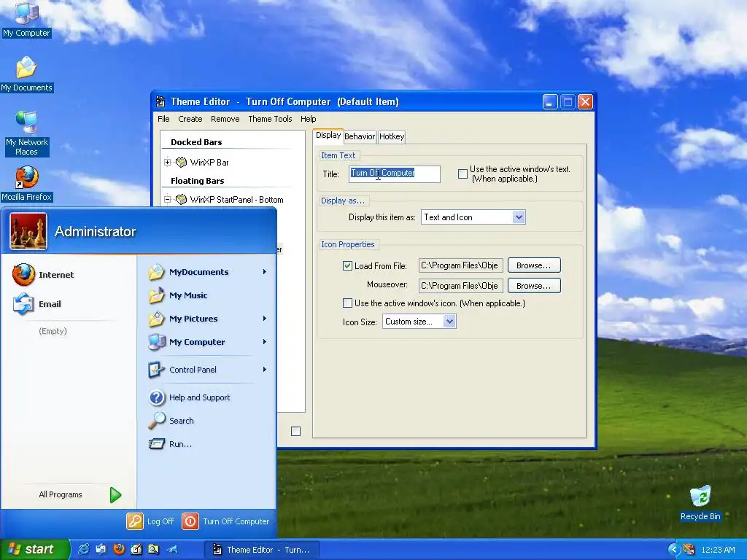Browse for the Load From File icon
Screen dimensions: 747x560
[x=533, y=265]
